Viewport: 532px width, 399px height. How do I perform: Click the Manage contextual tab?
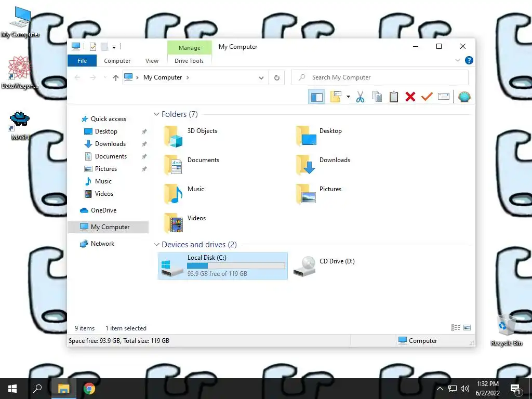click(189, 48)
